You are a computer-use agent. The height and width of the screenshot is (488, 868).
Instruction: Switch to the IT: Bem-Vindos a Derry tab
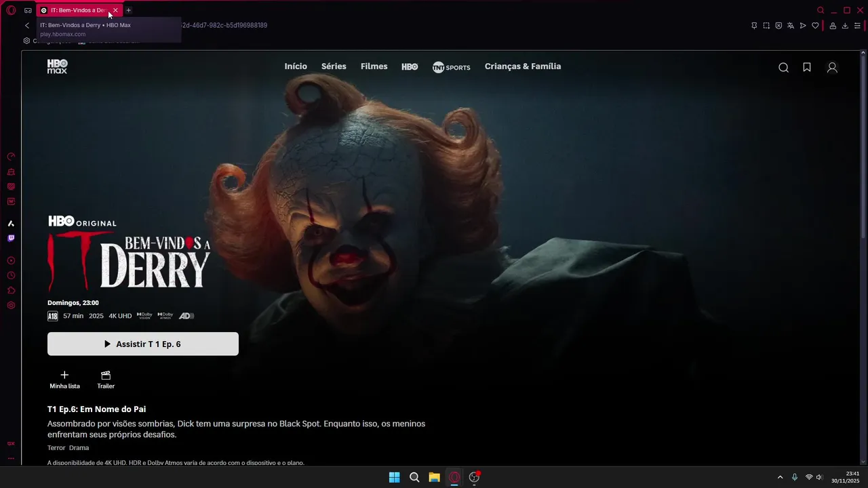point(79,10)
